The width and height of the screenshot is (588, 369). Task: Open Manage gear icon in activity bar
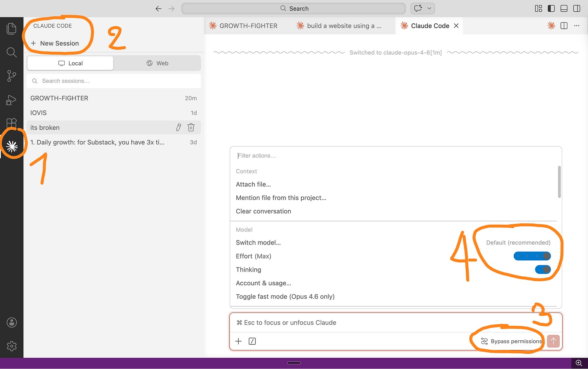(x=12, y=346)
